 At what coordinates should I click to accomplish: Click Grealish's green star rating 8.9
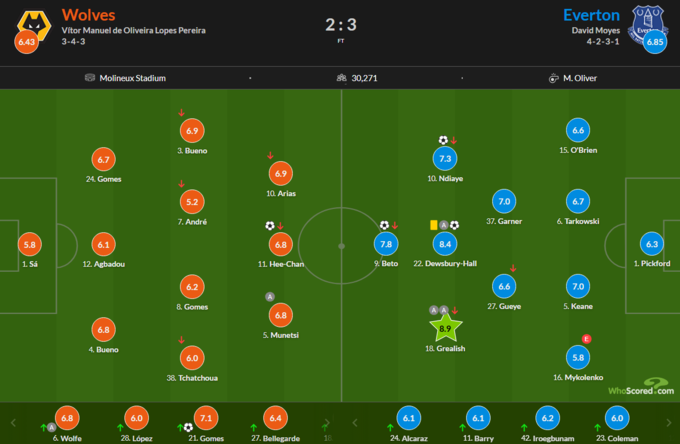[446, 327]
